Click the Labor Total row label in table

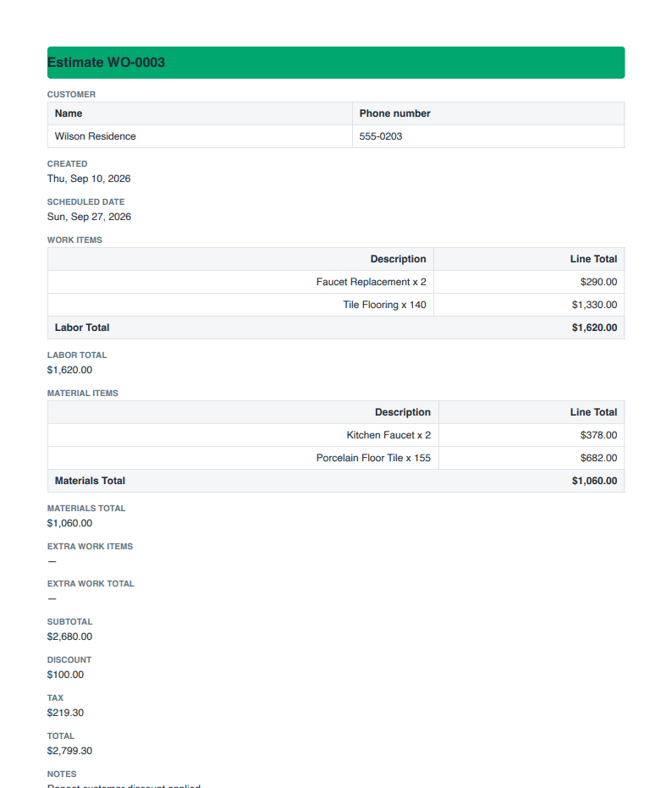82,328
